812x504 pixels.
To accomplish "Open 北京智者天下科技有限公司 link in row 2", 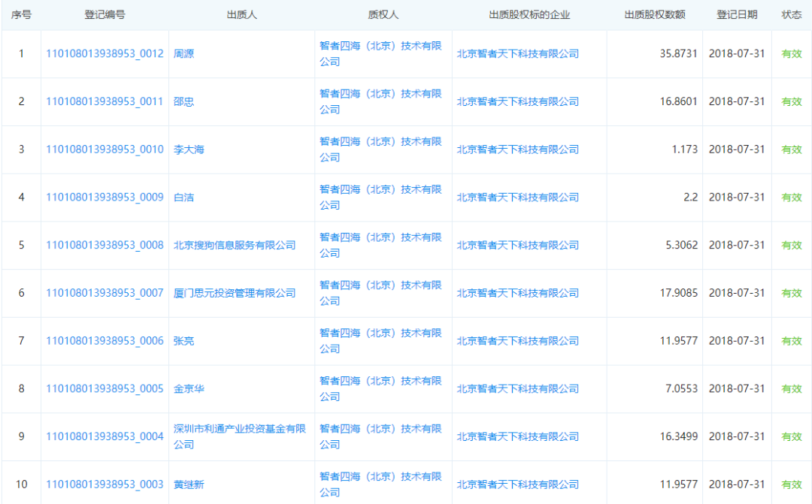I will click(x=518, y=101).
